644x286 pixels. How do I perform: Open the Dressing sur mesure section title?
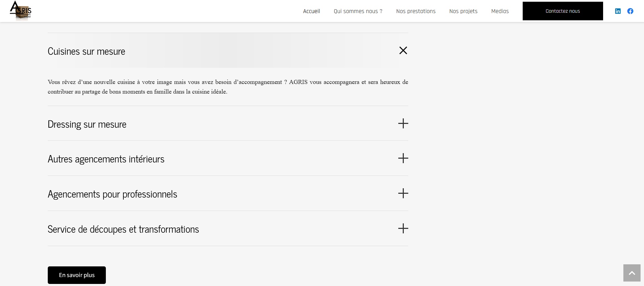coord(87,124)
